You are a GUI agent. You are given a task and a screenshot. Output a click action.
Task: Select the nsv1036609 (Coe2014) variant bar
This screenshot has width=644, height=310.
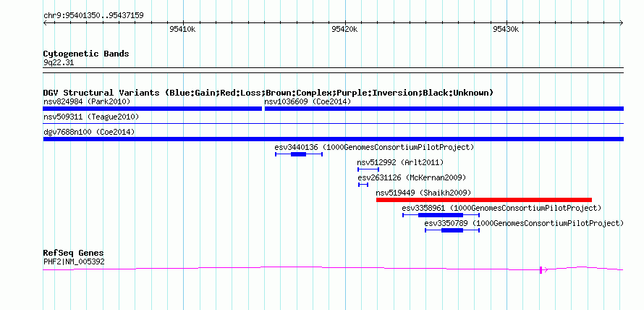[444, 109]
